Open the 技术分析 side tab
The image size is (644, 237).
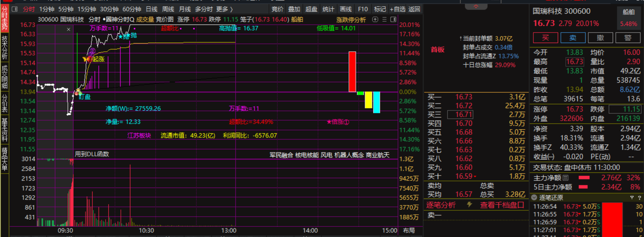click(x=4, y=48)
